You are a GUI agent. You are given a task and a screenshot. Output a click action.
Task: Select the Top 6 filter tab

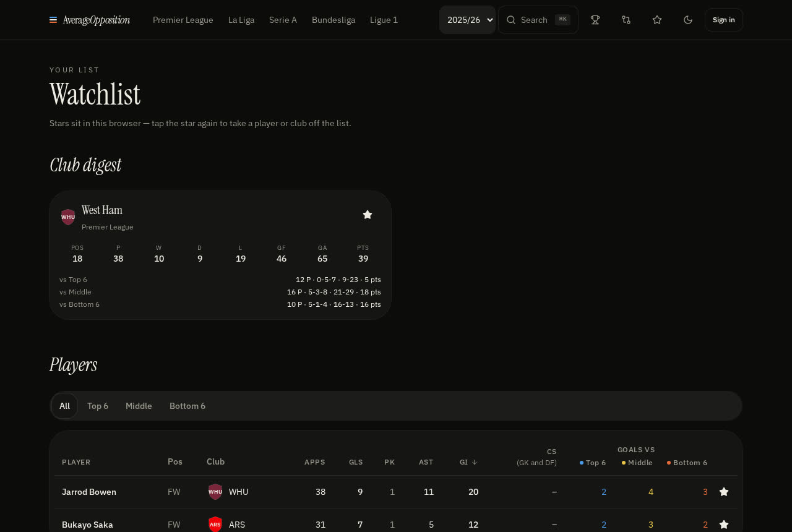point(98,406)
